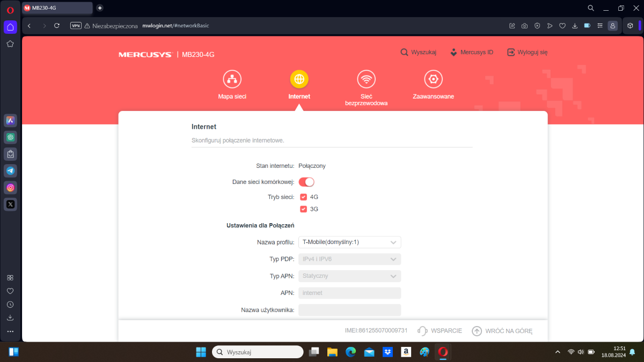Switch to the MB230-4G browser tab
The image size is (644, 362).
pyautogui.click(x=57, y=8)
